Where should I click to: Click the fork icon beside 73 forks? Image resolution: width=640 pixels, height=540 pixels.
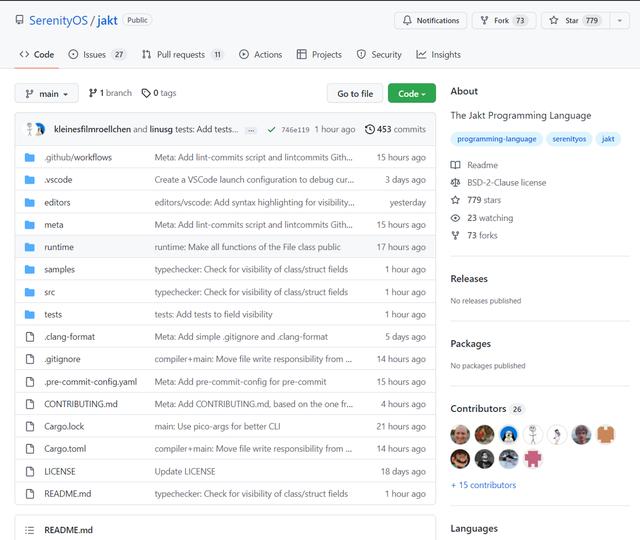pos(455,236)
